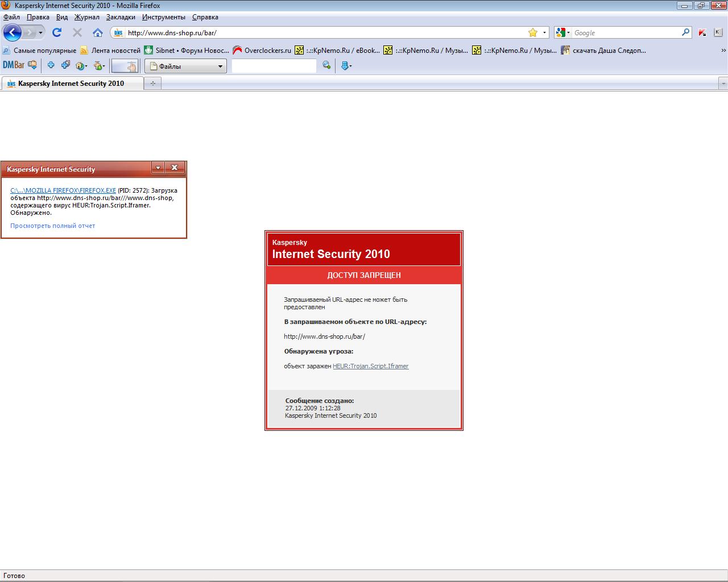728x582 pixels.
Task: Open the KpNemo.Ru eBook bookmark
Action: (337, 51)
